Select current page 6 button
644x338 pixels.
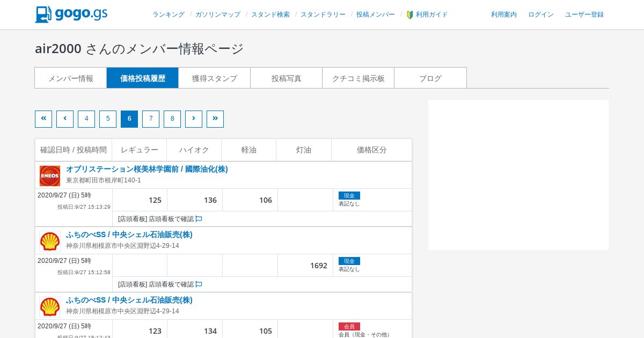tap(129, 119)
